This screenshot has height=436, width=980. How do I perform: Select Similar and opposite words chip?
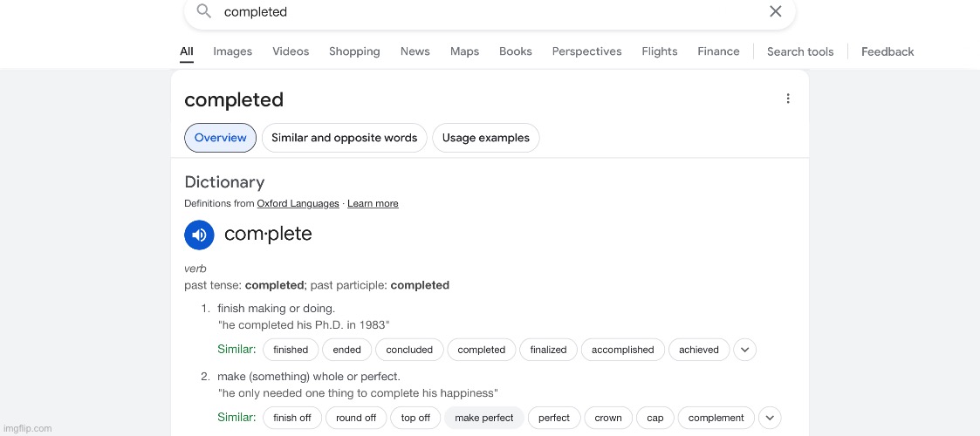[345, 138]
